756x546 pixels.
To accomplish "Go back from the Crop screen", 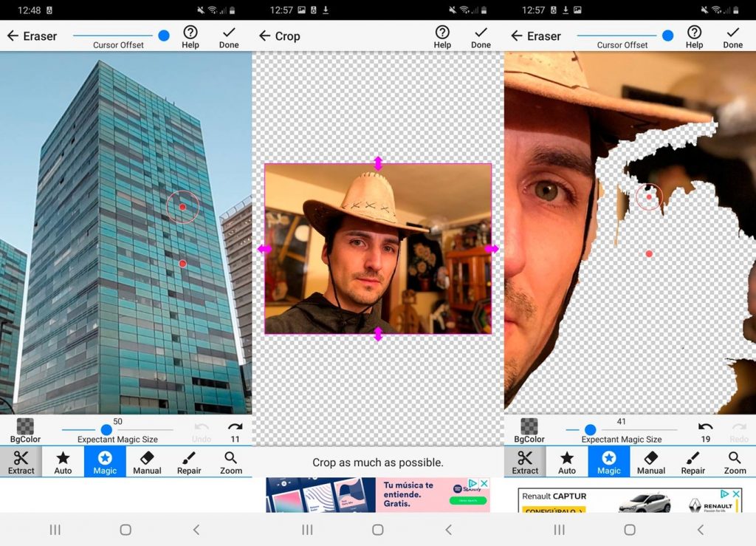I will [264, 36].
